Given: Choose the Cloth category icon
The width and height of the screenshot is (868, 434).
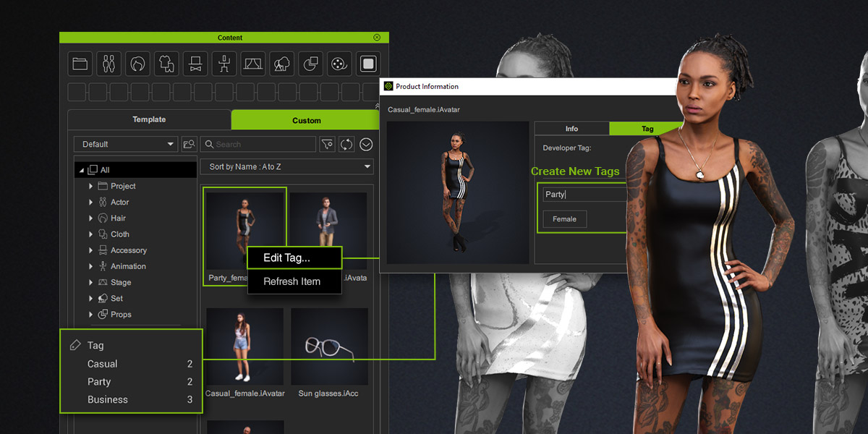Looking at the screenshot, I should [x=166, y=64].
